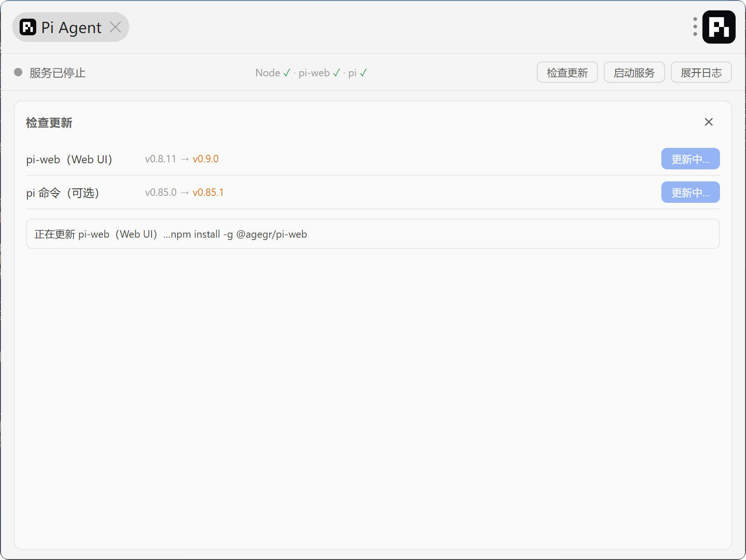
Task: Expand logs with 展开日志 button
Action: (701, 73)
